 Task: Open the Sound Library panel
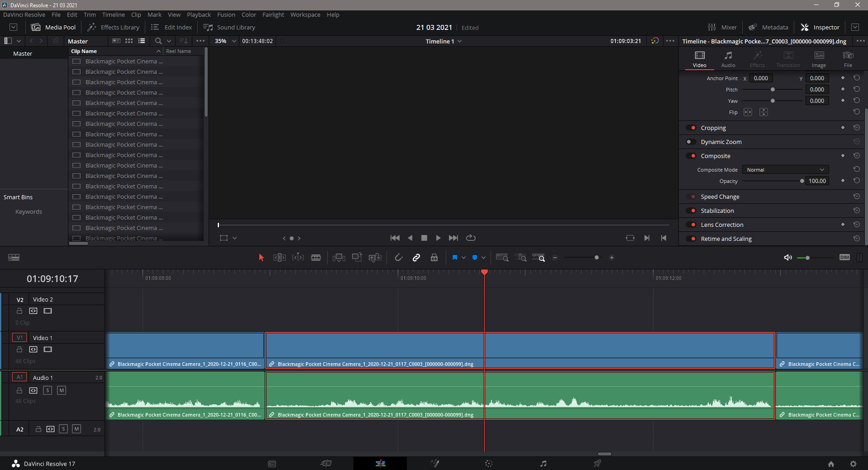[x=229, y=27]
